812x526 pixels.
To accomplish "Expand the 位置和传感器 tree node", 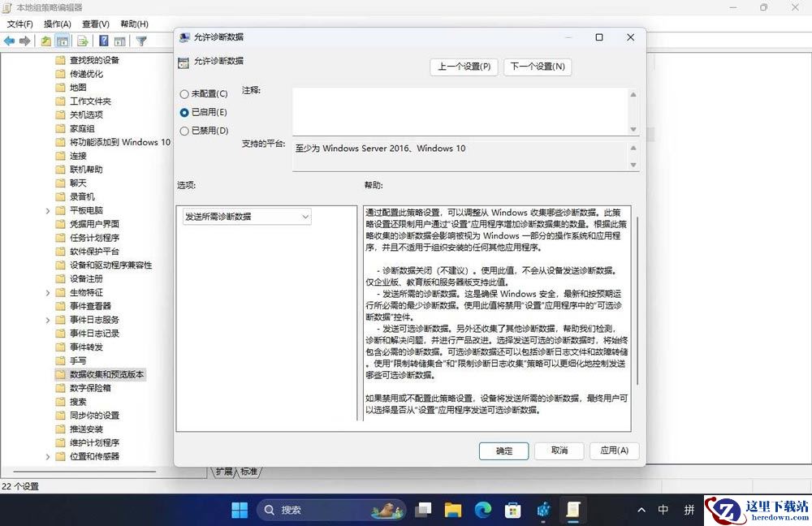I will coord(48,457).
